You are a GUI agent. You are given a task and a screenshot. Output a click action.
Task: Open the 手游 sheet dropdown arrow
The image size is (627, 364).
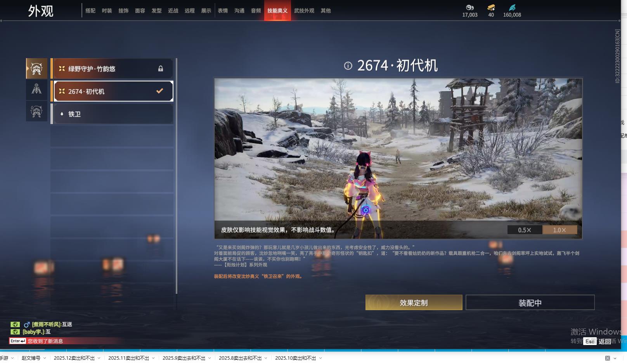tap(12, 358)
